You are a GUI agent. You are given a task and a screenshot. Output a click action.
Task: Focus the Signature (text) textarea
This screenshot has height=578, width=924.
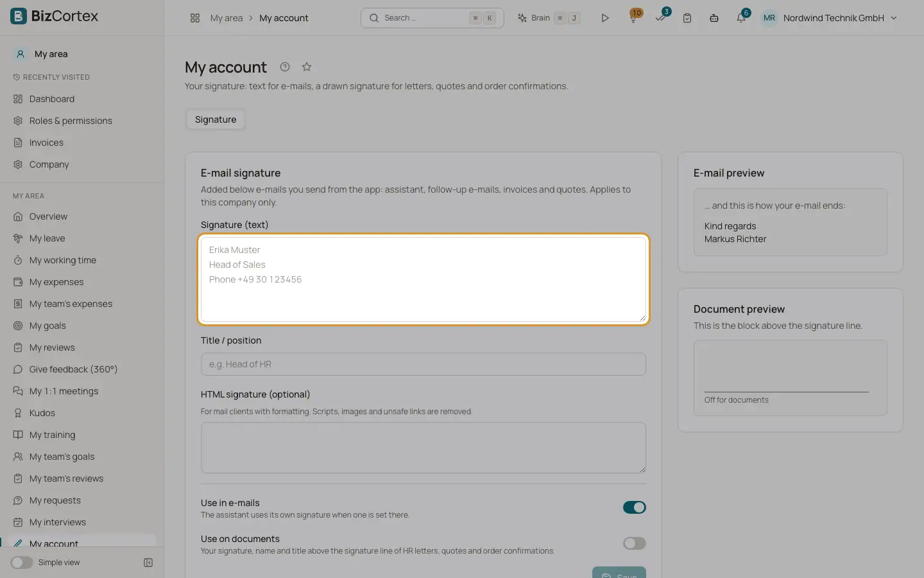coord(424,279)
